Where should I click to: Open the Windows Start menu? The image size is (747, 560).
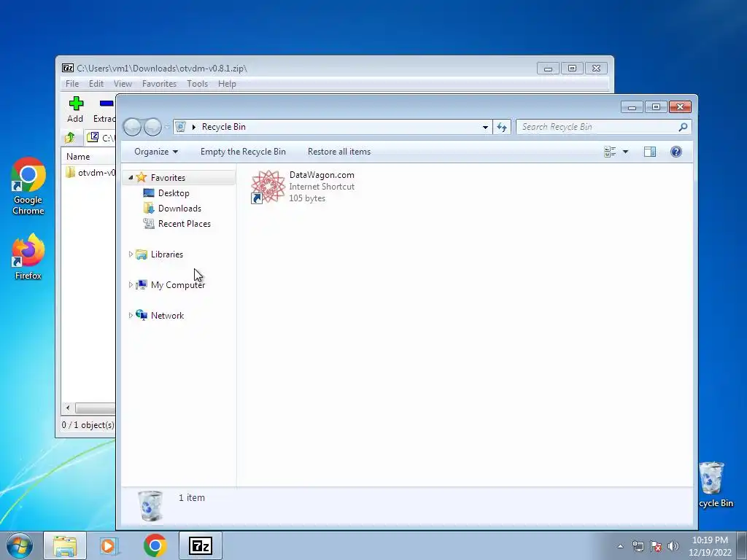coord(19,545)
